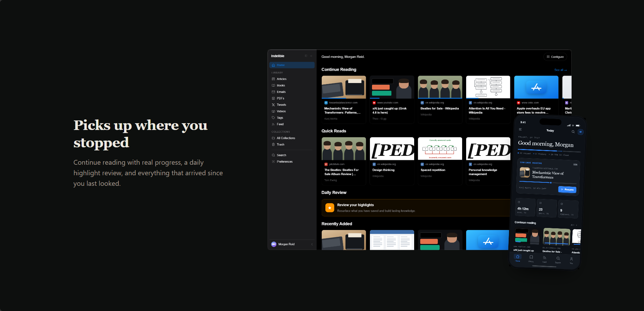Click the Design thinking article title
644x311 pixels.
[x=384, y=170]
